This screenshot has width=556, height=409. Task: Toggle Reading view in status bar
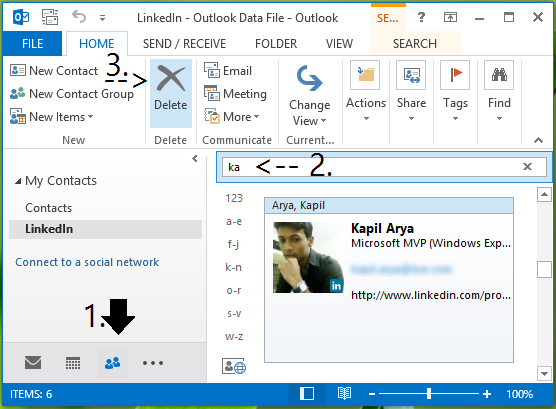[x=344, y=393]
